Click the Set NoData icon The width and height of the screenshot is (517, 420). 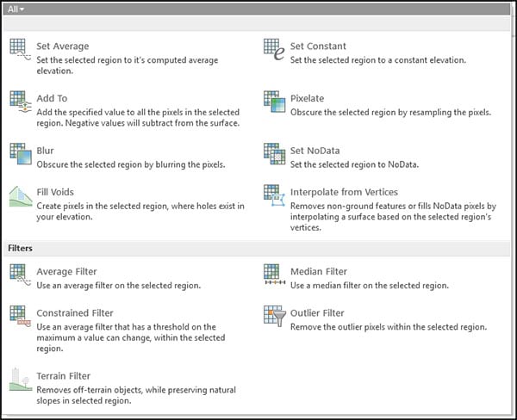click(x=273, y=155)
